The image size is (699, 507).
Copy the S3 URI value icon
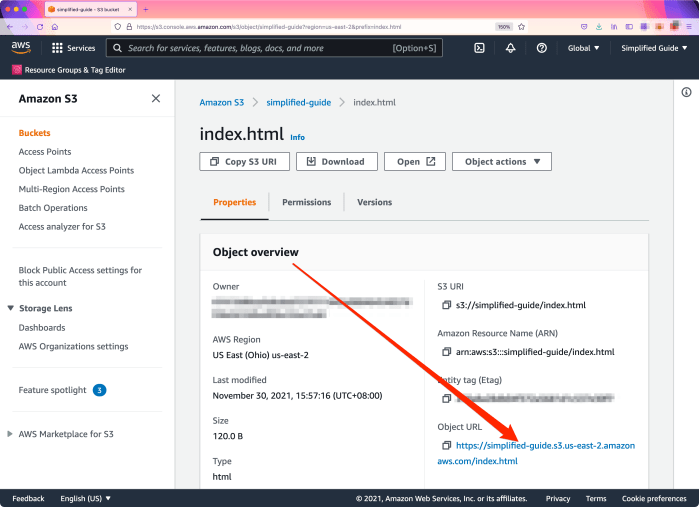(x=446, y=305)
